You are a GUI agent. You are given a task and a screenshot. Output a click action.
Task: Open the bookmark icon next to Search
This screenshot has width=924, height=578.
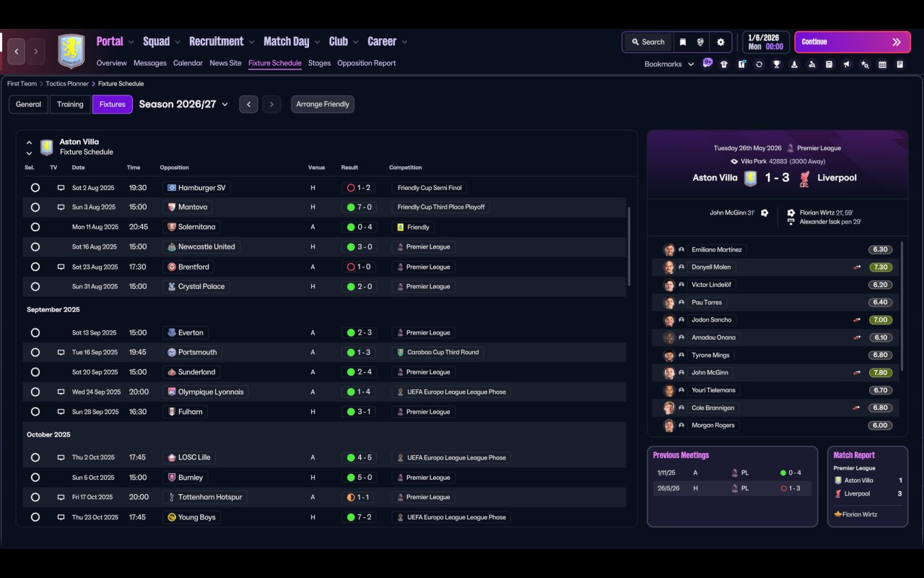[682, 42]
